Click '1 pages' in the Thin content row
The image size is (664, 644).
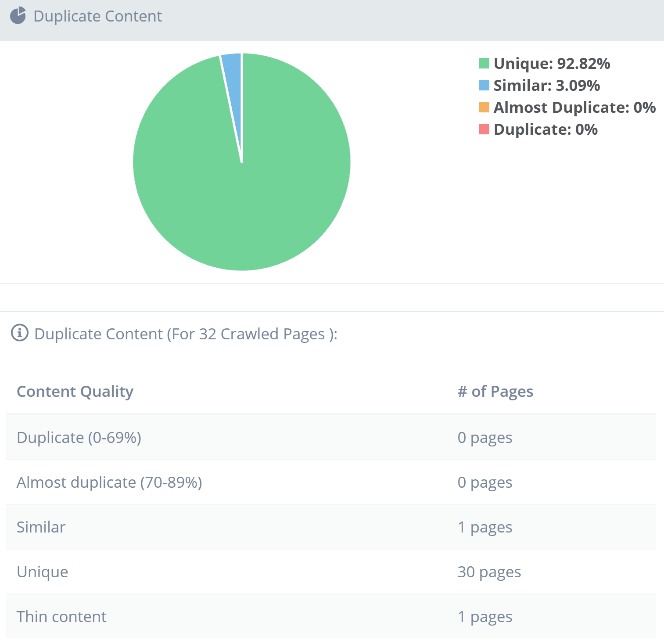tap(485, 617)
